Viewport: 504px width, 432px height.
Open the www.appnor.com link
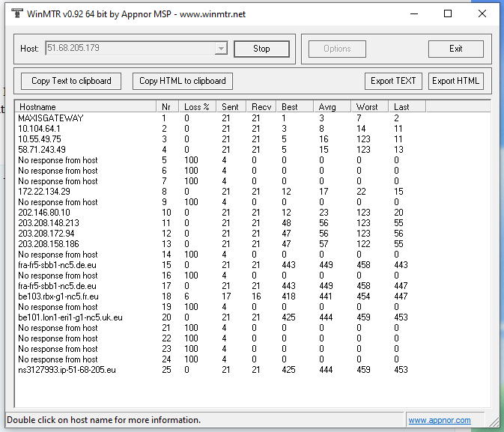[x=439, y=420]
